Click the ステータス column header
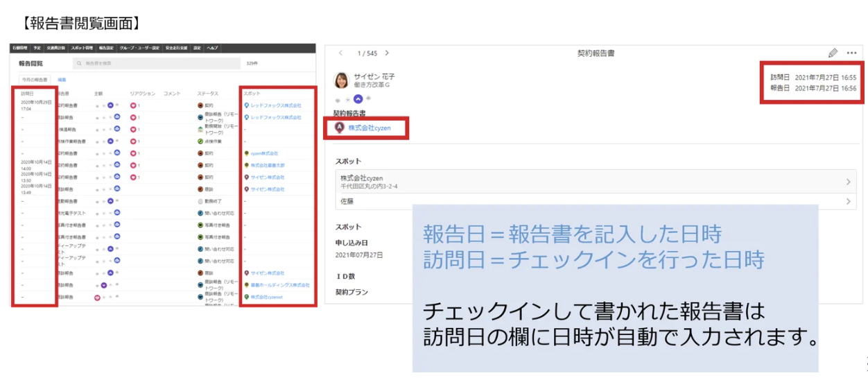This screenshot has height=380, width=868. [x=207, y=94]
